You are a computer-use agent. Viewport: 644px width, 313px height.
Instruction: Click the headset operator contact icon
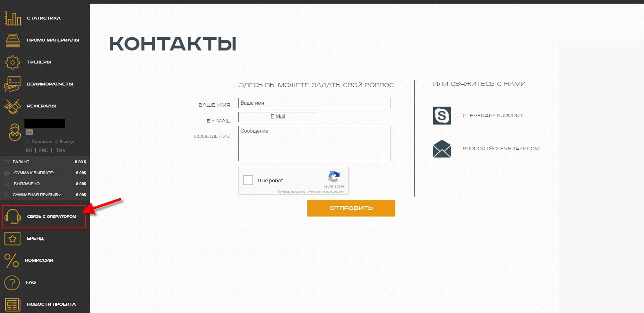click(x=13, y=217)
